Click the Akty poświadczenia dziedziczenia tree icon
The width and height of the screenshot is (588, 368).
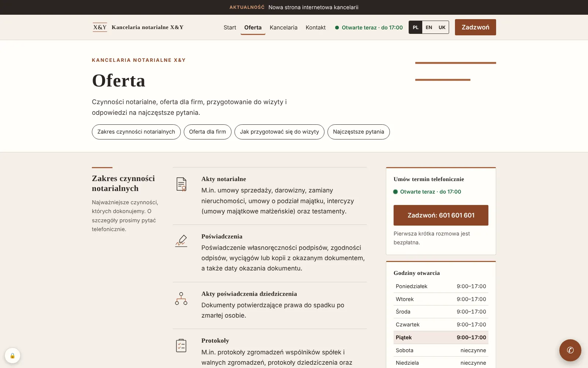pos(181,298)
